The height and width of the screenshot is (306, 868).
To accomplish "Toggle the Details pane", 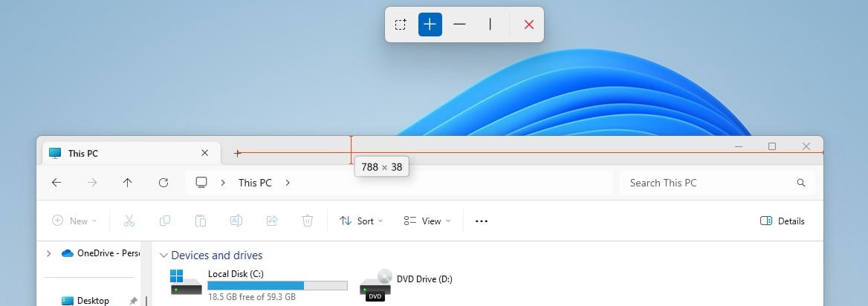I will (x=783, y=221).
